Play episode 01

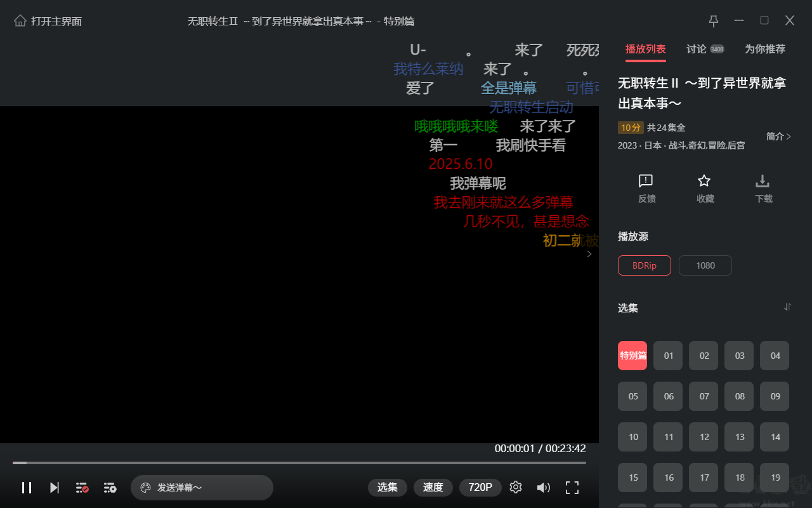pos(668,356)
